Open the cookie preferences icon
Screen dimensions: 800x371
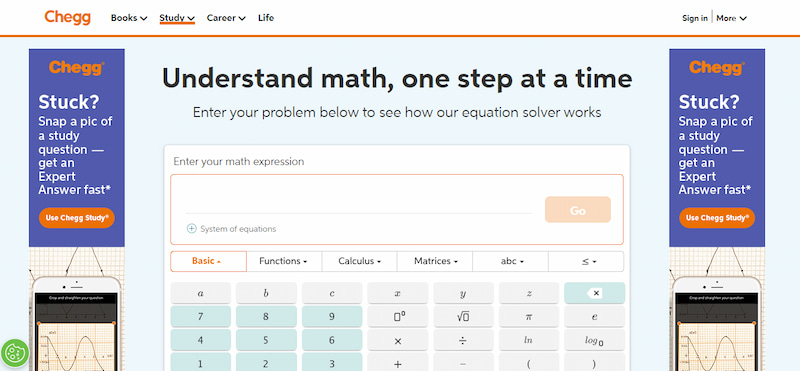(14, 352)
